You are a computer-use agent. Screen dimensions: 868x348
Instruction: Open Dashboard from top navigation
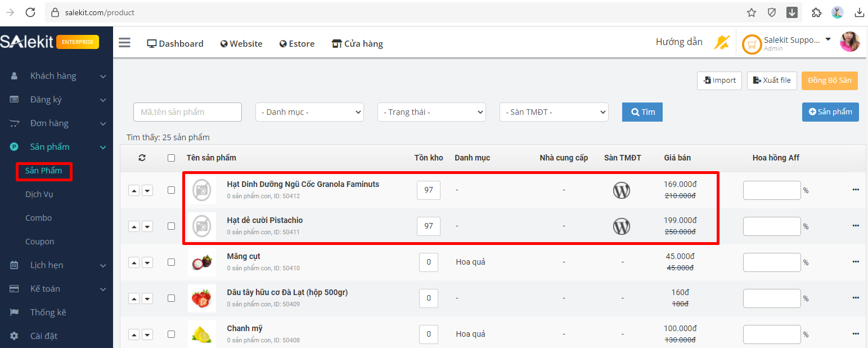point(175,43)
